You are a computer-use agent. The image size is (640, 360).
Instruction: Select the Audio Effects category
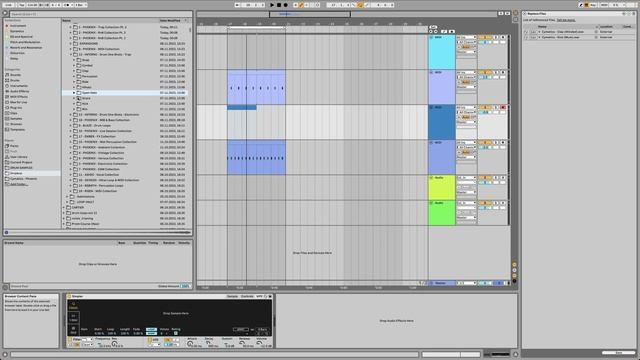tap(19, 91)
